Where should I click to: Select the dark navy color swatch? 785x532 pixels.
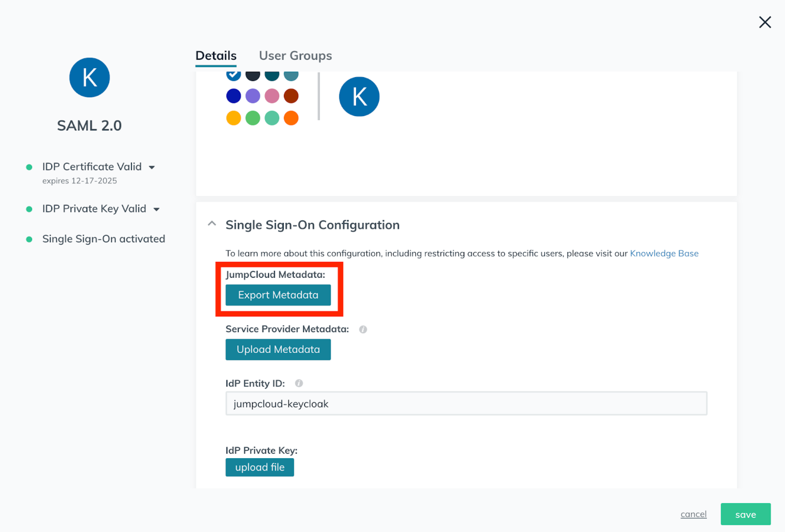click(x=233, y=96)
